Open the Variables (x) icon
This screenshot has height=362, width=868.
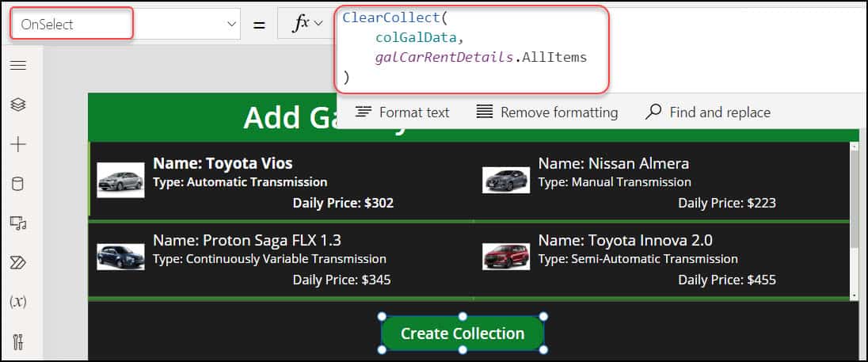pos(18,302)
